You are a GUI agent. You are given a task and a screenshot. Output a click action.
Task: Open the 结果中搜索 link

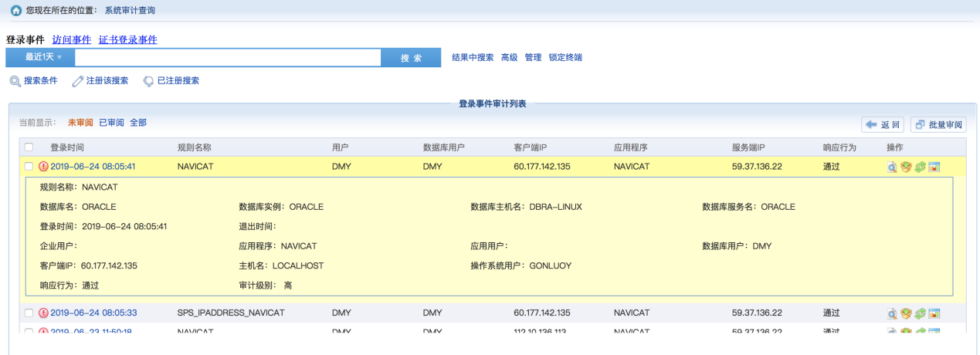pyautogui.click(x=473, y=58)
